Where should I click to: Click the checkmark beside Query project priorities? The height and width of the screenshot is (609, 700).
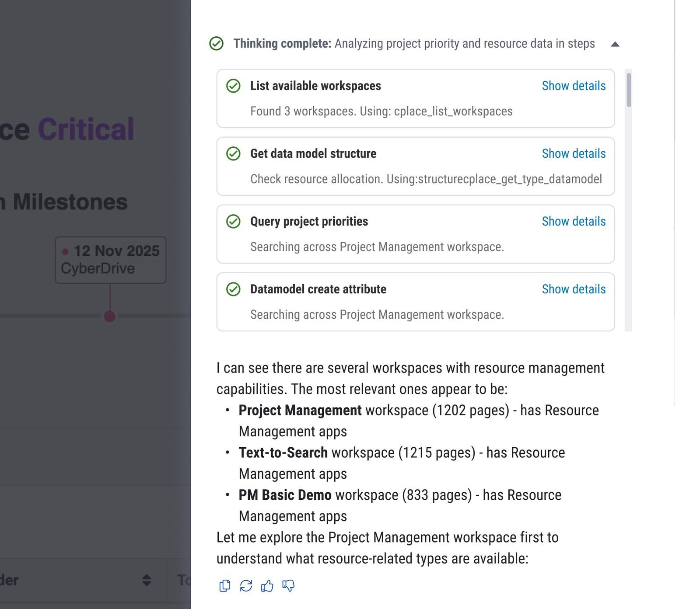233,221
